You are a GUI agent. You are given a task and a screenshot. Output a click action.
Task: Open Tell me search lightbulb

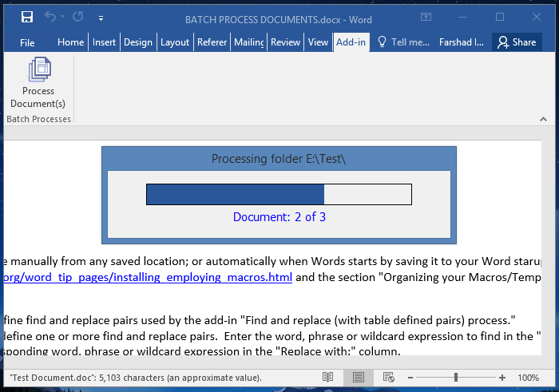(x=383, y=42)
